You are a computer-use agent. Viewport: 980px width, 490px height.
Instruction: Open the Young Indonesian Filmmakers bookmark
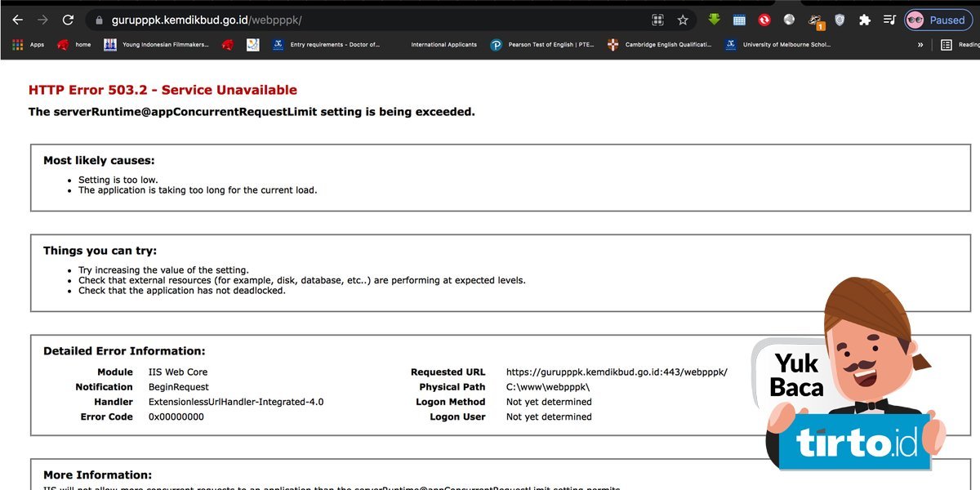[157, 45]
